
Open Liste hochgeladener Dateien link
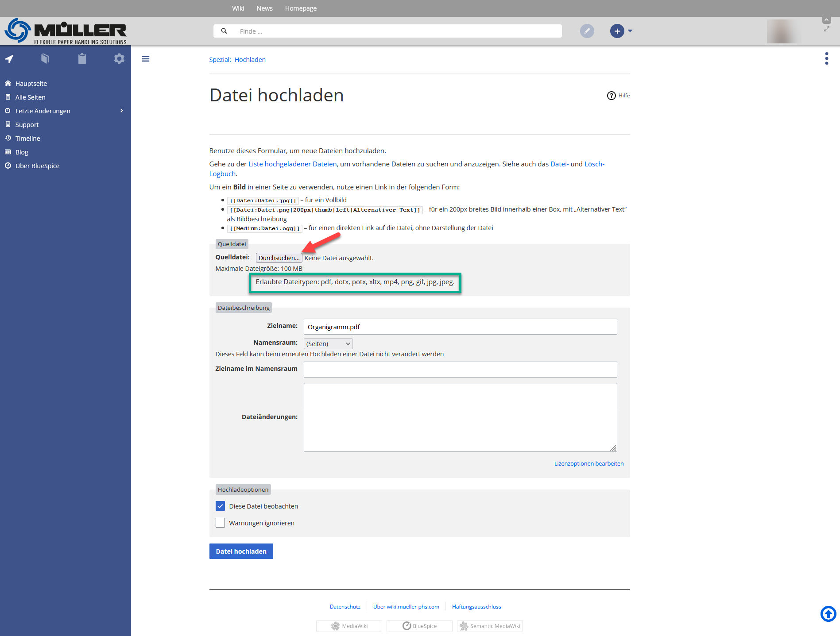[x=292, y=164]
